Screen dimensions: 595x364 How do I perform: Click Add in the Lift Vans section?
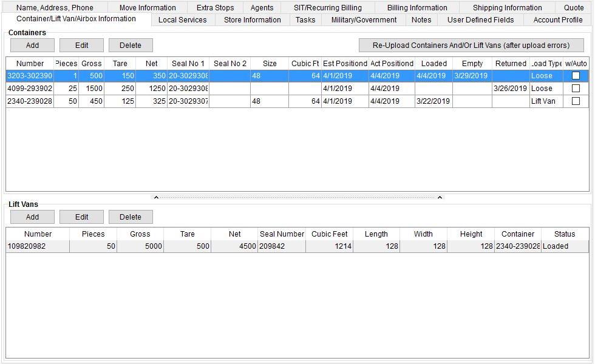(32, 217)
